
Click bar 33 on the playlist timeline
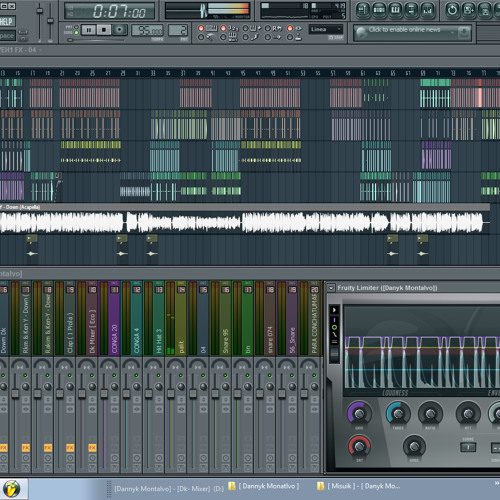153,73
